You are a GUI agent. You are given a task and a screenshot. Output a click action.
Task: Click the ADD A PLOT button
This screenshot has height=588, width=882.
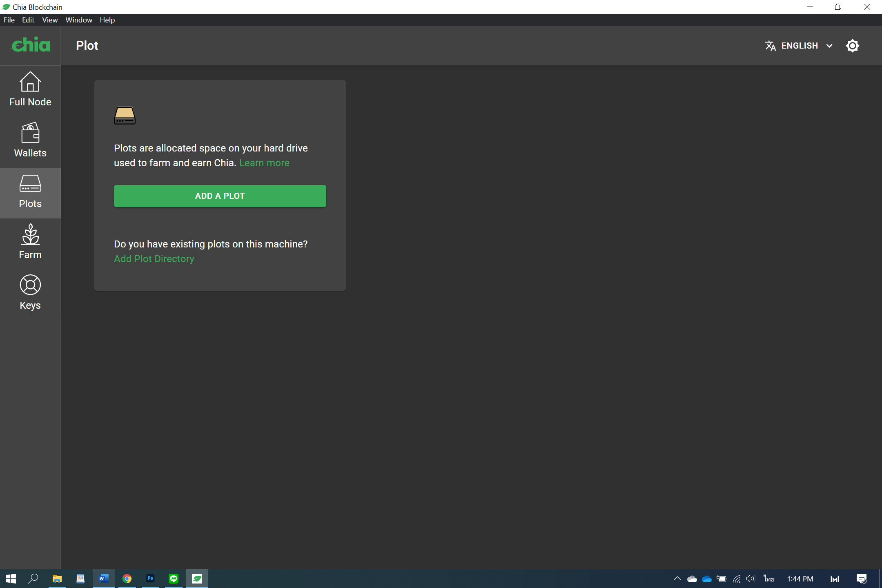pos(220,196)
